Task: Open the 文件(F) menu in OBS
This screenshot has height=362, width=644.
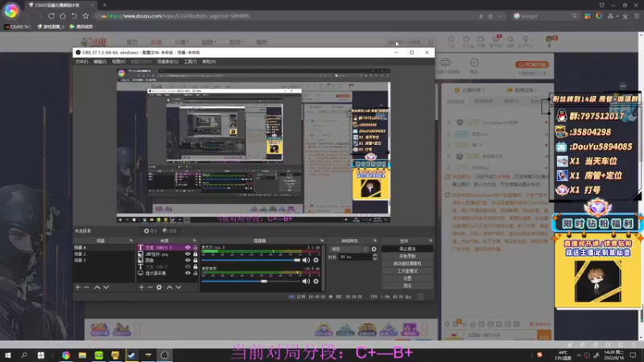Action: click(82, 62)
